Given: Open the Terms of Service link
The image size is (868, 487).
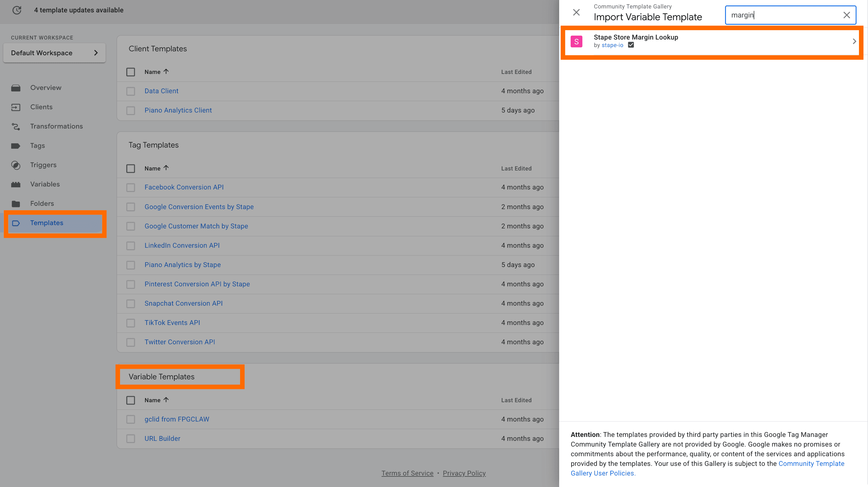Looking at the screenshot, I should click(x=407, y=473).
